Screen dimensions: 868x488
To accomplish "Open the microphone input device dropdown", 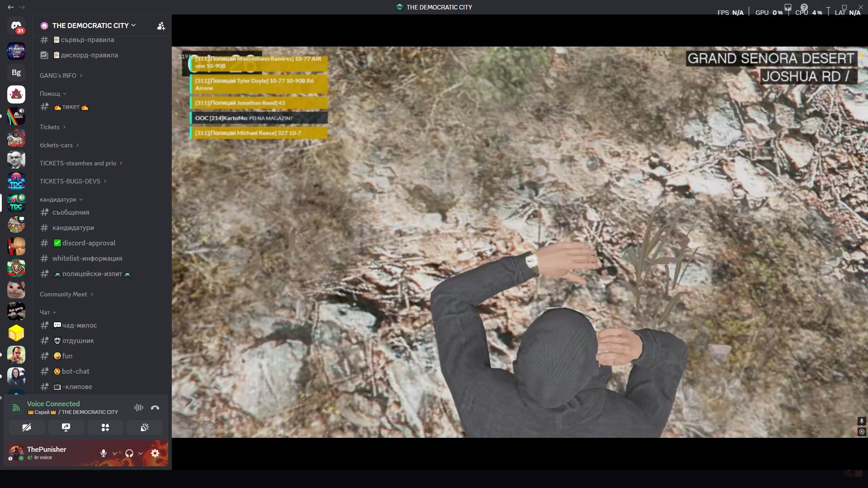I will [115, 453].
